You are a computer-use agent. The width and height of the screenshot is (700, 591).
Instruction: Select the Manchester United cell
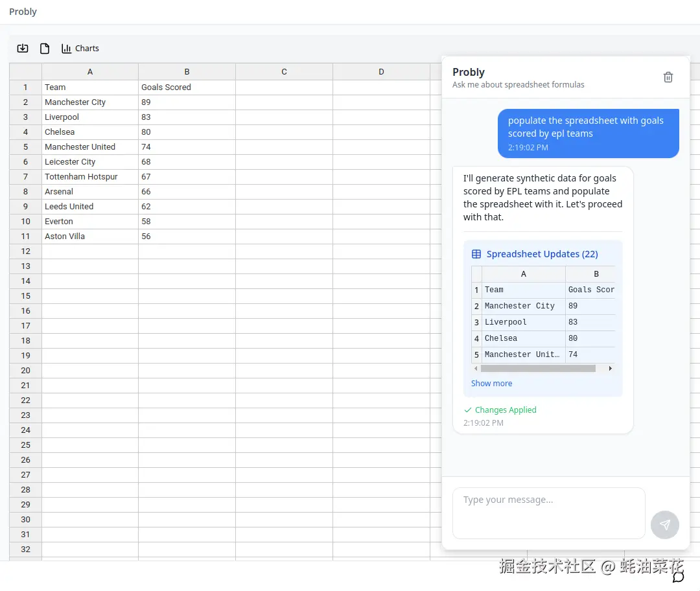90,147
